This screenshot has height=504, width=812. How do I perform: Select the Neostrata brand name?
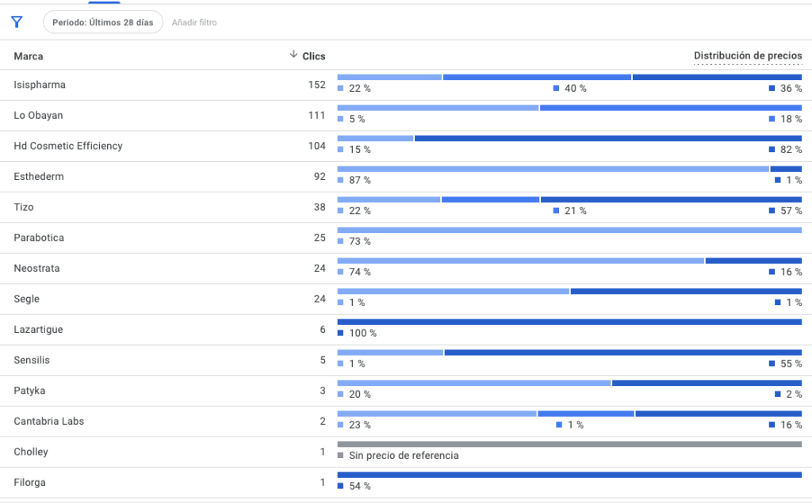[36, 268]
